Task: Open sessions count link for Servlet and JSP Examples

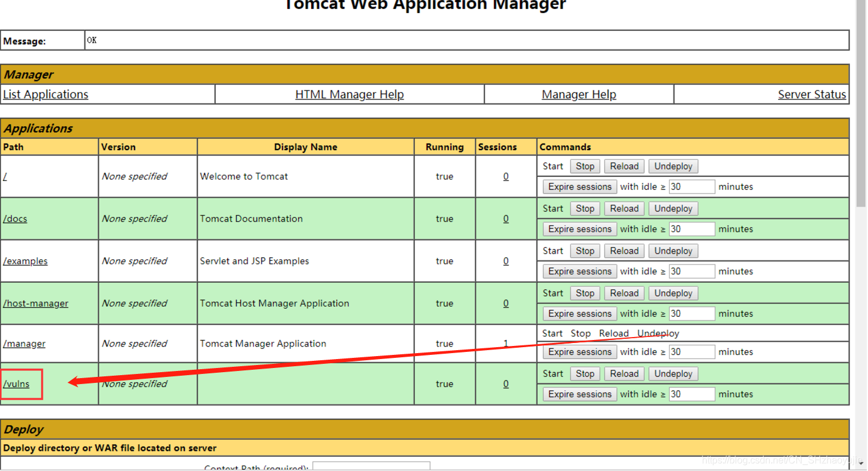Action: pyautogui.click(x=506, y=261)
